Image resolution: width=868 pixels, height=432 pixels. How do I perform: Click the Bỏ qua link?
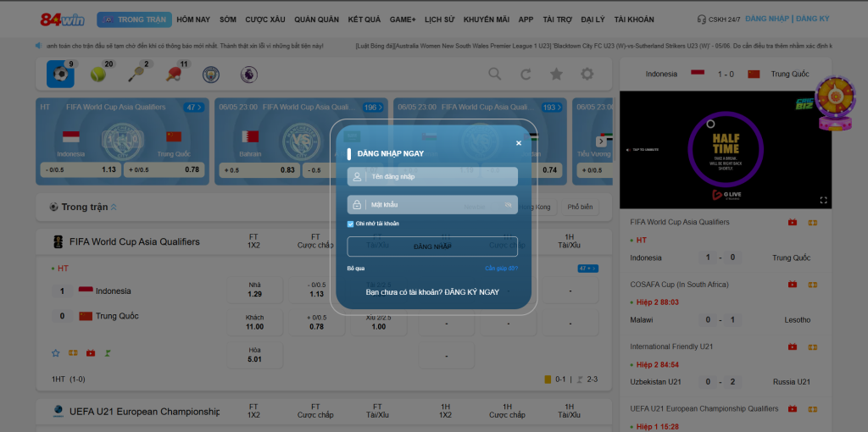coord(356,269)
